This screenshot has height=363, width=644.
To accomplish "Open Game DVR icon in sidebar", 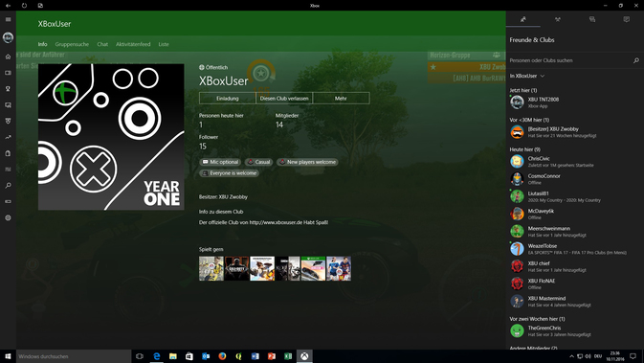I will (8, 105).
